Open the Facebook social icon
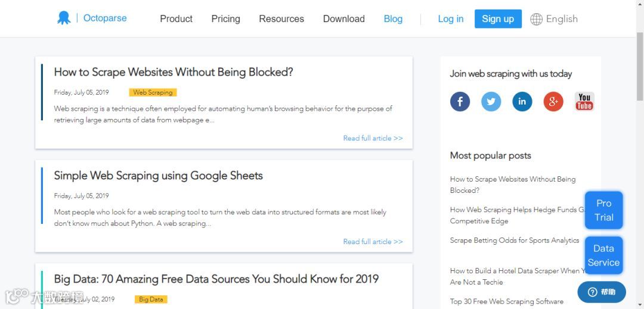Screen dimensions: 644x309 [460, 101]
